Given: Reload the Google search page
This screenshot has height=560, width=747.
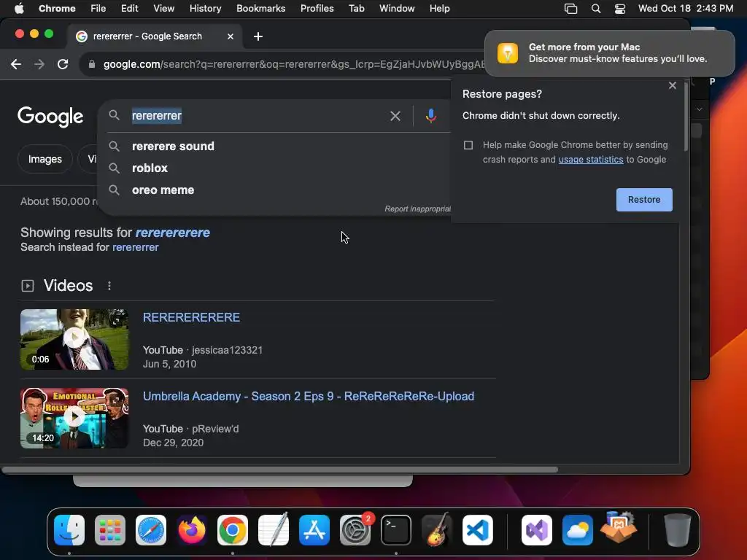Looking at the screenshot, I should click(x=63, y=64).
